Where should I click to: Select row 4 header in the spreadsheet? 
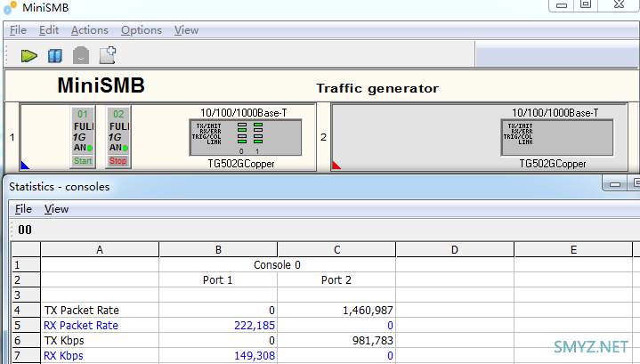[26, 310]
